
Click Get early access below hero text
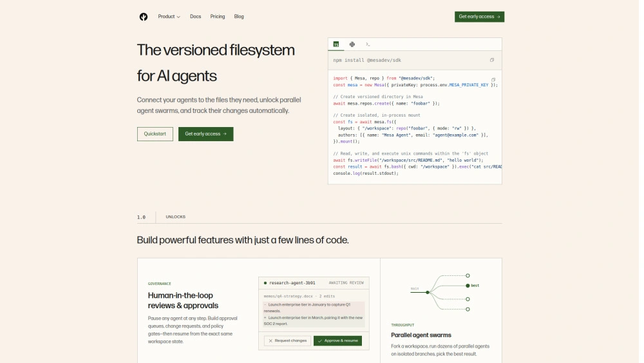(206, 134)
